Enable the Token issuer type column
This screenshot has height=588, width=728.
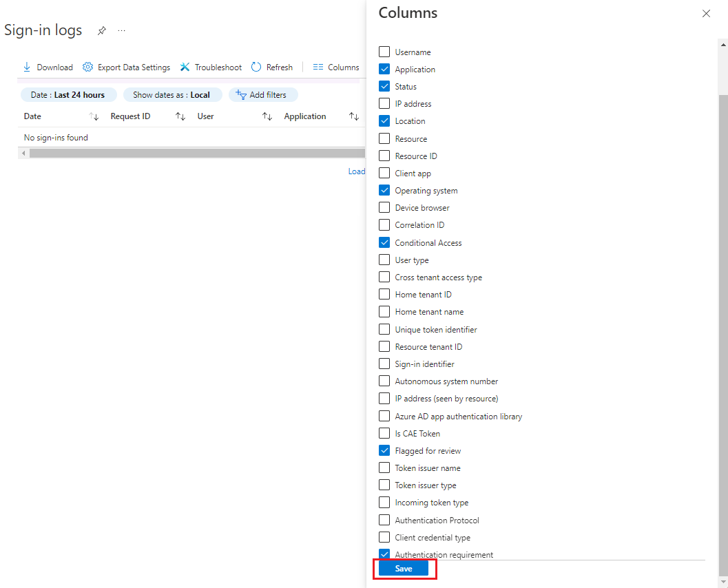384,485
